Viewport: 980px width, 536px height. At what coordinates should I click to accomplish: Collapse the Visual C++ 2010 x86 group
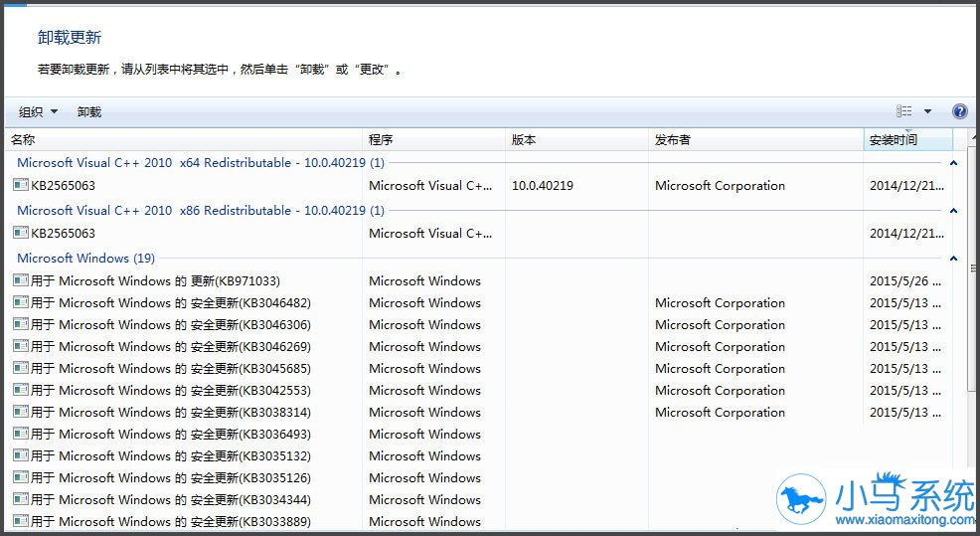(954, 210)
